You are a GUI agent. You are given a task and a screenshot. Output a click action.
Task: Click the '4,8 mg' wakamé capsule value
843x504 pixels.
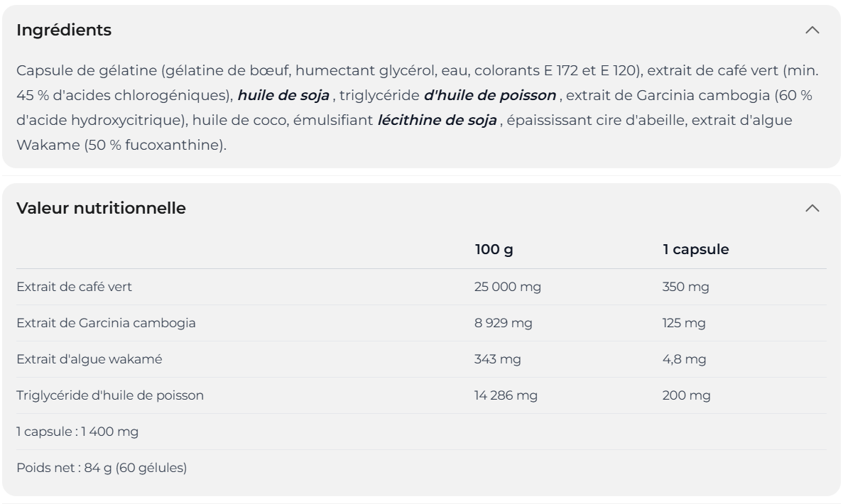coord(685,359)
